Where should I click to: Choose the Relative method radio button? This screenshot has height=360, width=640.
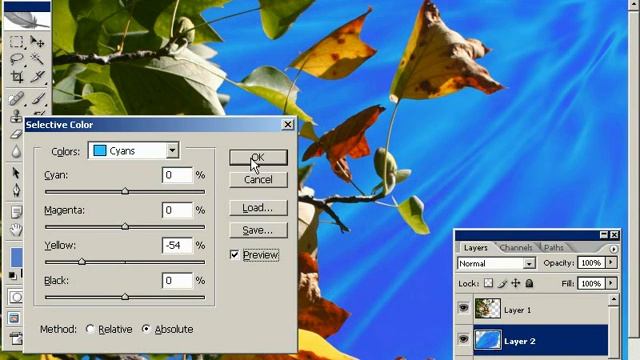(90, 329)
